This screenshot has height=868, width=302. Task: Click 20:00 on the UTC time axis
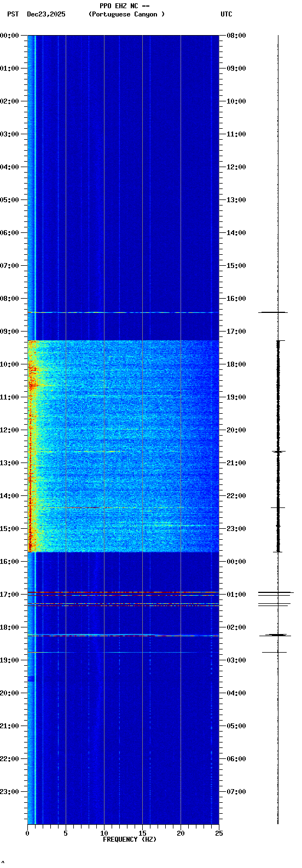236,430
